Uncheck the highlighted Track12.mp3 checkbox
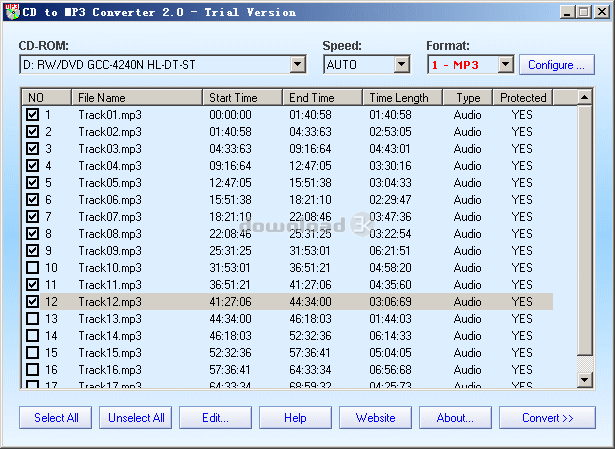The width and height of the screenshot is (615, 449). click(x=33, y=302)
